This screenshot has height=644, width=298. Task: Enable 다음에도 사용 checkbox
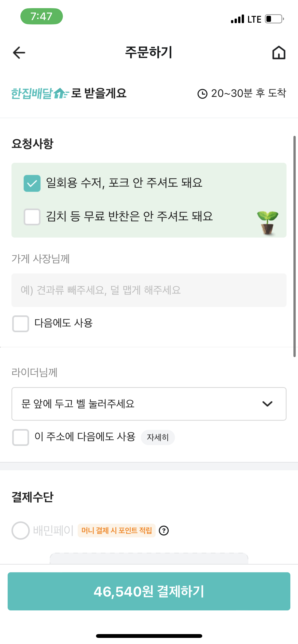coord(21,324)
